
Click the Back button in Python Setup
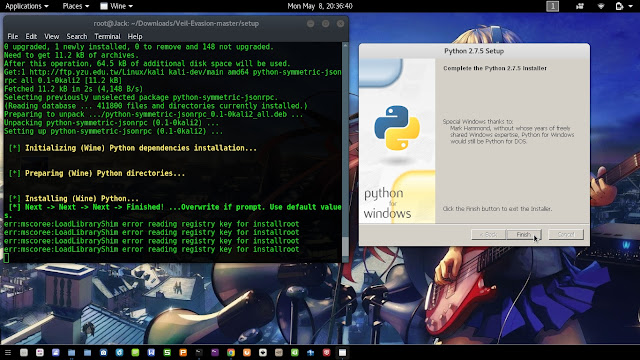tap(488, 235)
